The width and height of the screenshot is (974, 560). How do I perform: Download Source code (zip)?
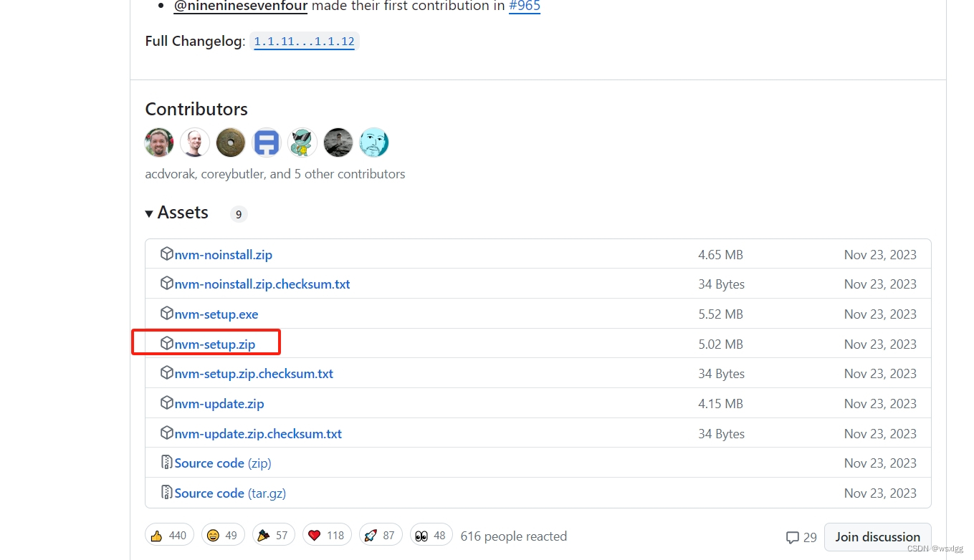[223, 463]
